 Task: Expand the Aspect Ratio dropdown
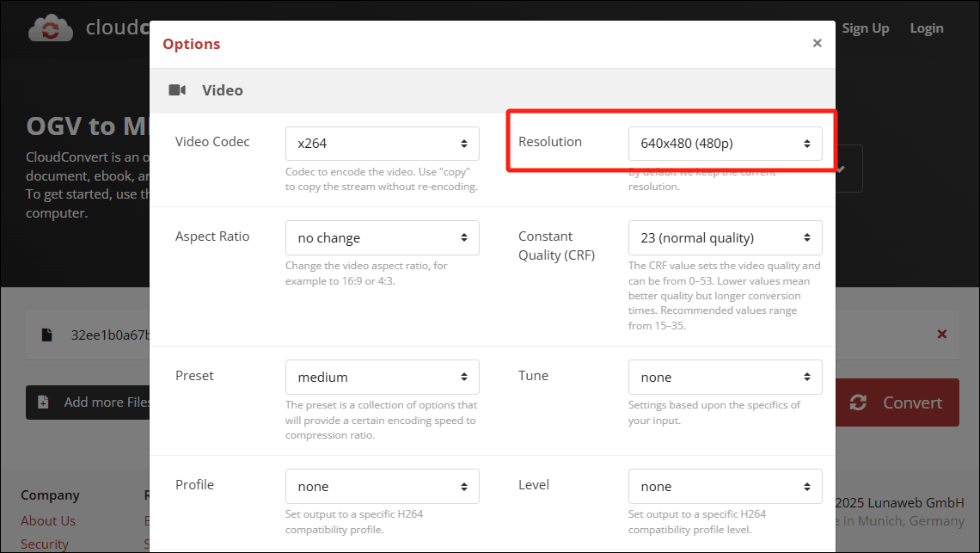[382, 237]
